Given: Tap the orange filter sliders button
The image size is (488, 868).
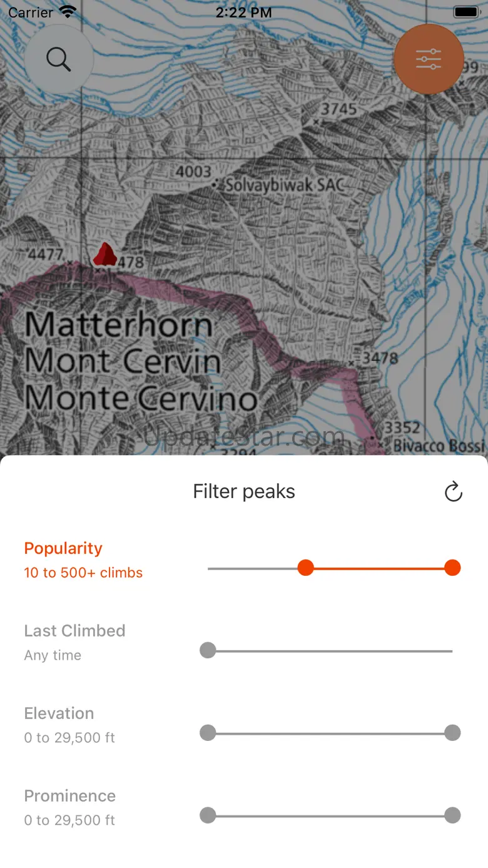Looking at the screenshot, I should coord(429,59).
